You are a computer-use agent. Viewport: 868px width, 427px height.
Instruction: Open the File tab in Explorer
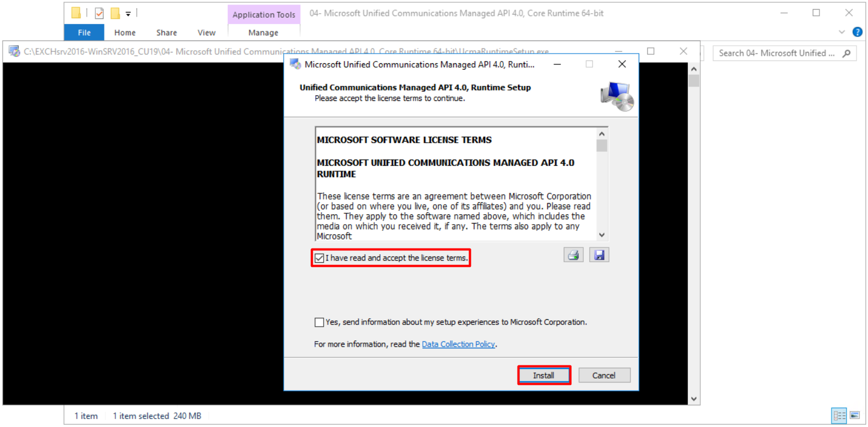pos(84,32)
